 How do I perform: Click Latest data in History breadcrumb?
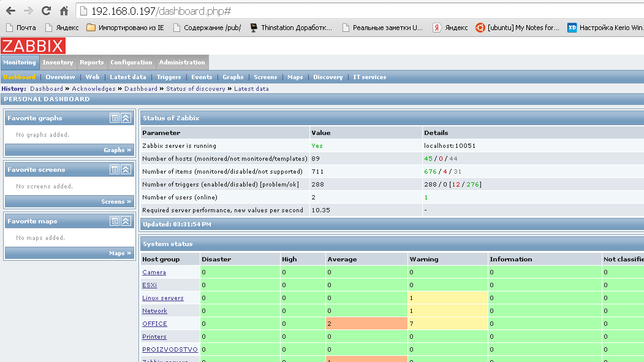(251, 88)
